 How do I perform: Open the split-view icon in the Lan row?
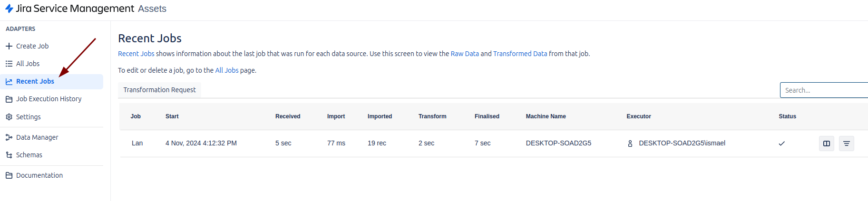point(827,144)
